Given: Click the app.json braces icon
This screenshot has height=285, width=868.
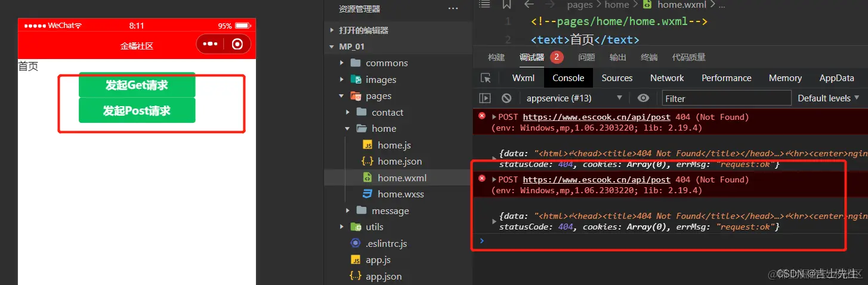Looking at the screenshot, I should coord(356,276).
